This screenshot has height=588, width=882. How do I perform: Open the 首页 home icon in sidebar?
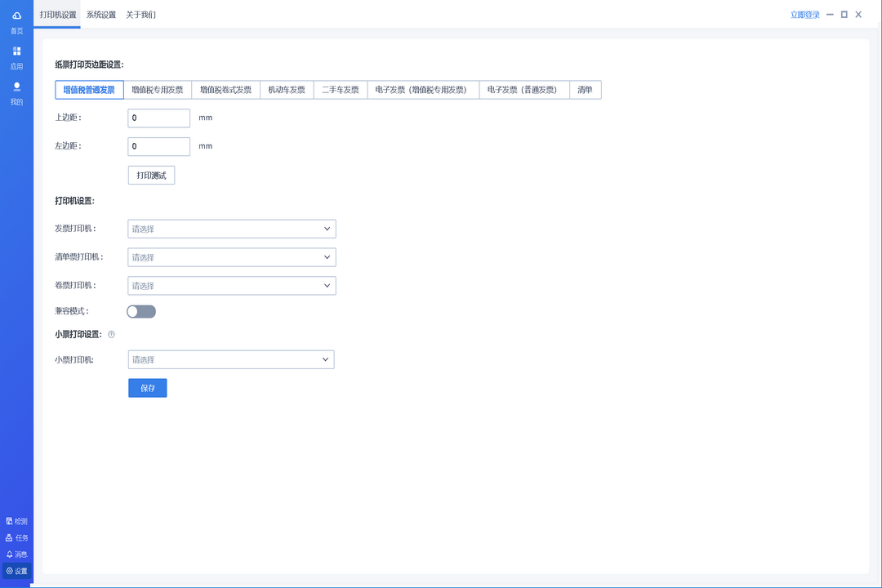click(16, 16)
